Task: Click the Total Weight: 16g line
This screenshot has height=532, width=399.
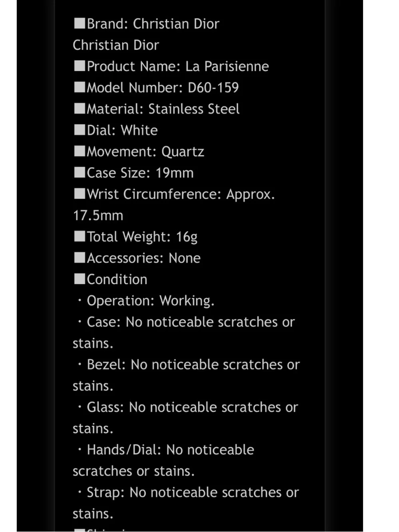Action: 136,237
